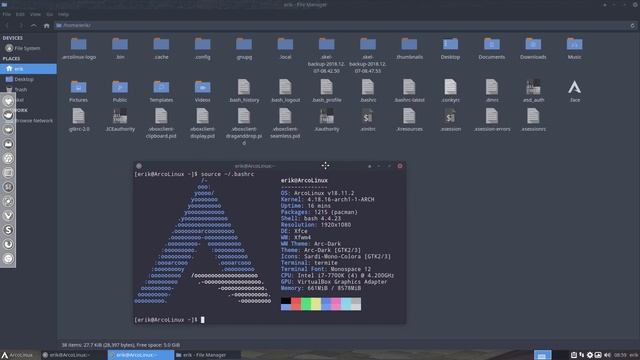Select the .conkyrc file
The height and width of the screenshot is (360, 640).
click(x=450, y=91)
